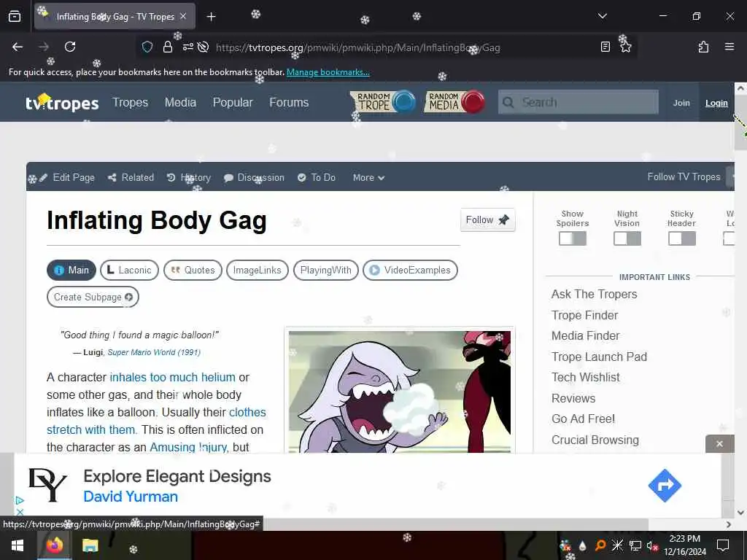Switch to the Laconic subpage

coord(129,270)
